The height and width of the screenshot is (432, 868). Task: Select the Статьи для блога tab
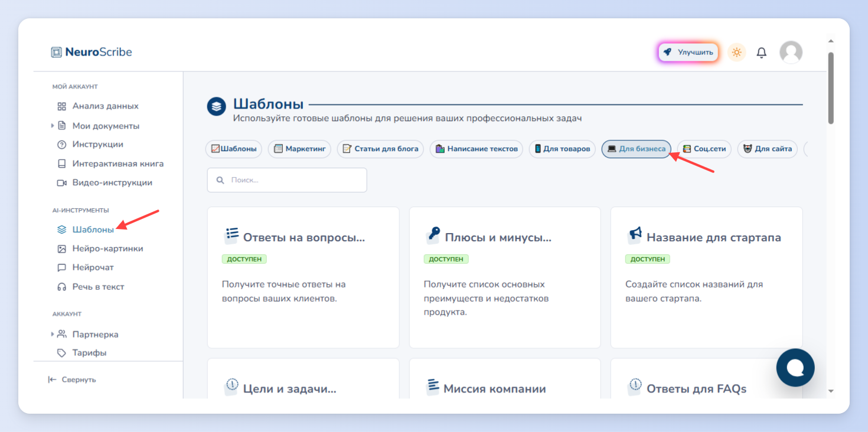(380, 149)
